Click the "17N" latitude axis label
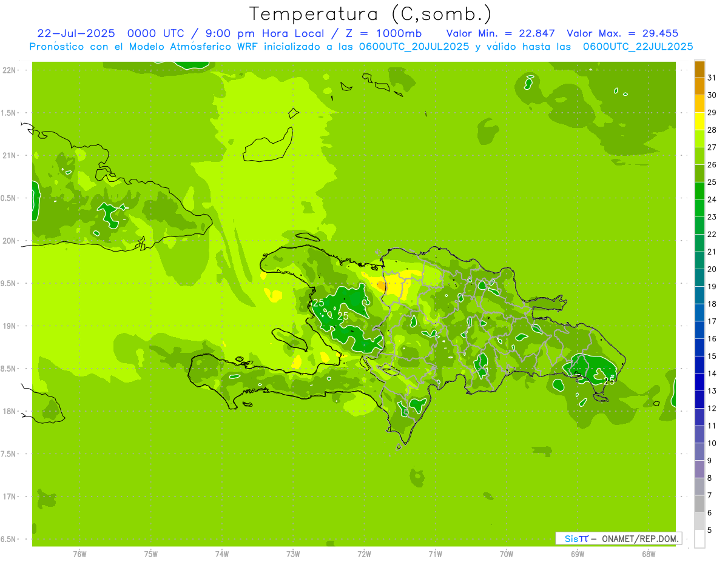The height and width of the screenshot is (562, 728). point(10,497)
